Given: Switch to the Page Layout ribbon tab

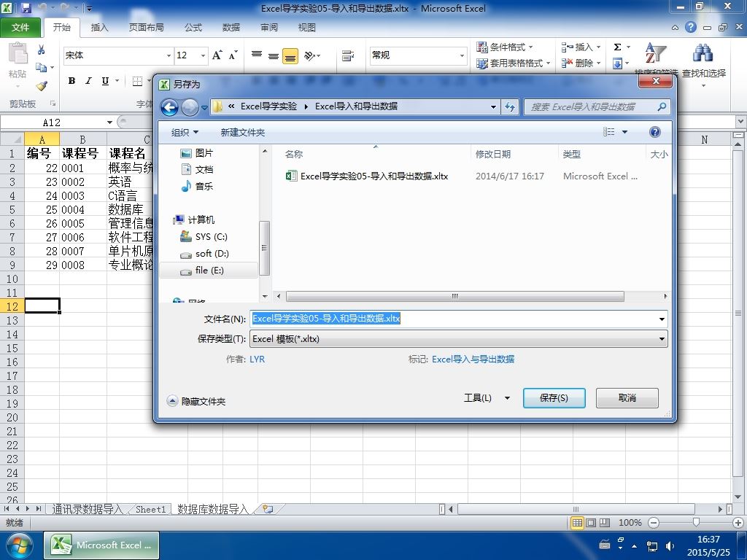Looking at the screenshot, I should tap(146, 28).
